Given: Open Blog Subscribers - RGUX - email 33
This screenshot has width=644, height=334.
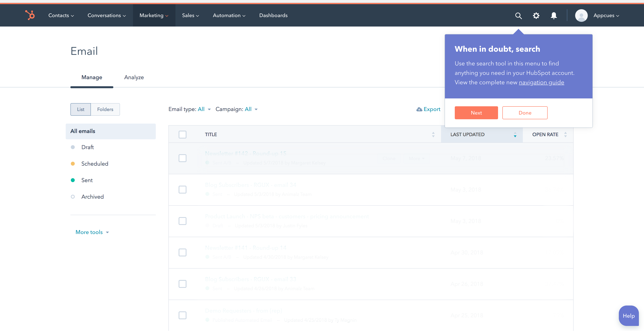Looking at the screenshot, I should (251, 279).
